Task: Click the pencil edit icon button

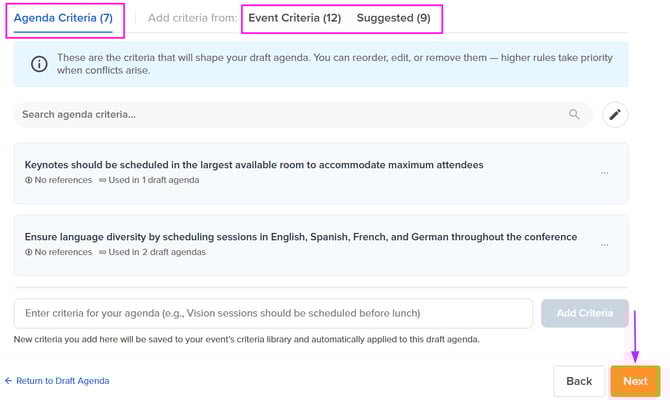Action: pyautogui.click(x=615, y=115)
